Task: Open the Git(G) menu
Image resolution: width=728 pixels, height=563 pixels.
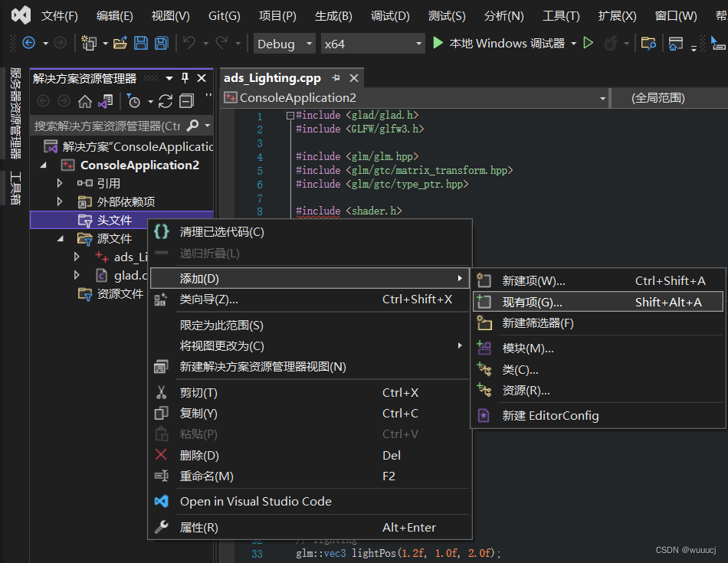Action: coord(225,16)
